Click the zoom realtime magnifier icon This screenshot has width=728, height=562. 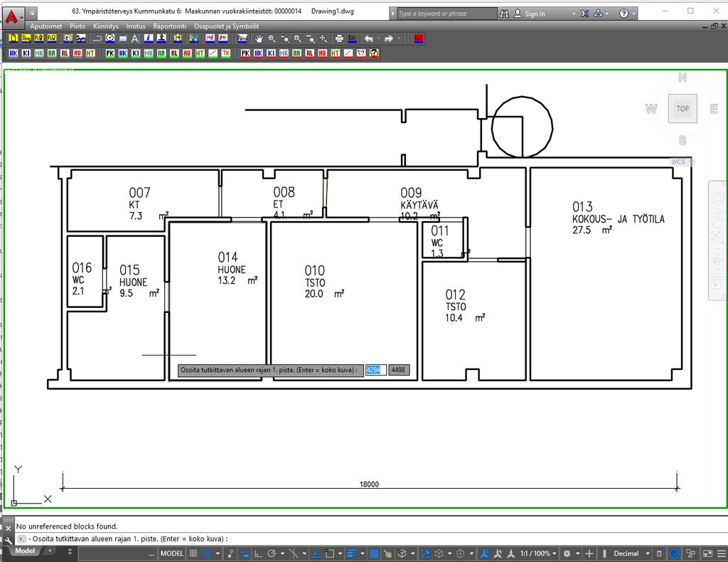[x=272, y=38]
